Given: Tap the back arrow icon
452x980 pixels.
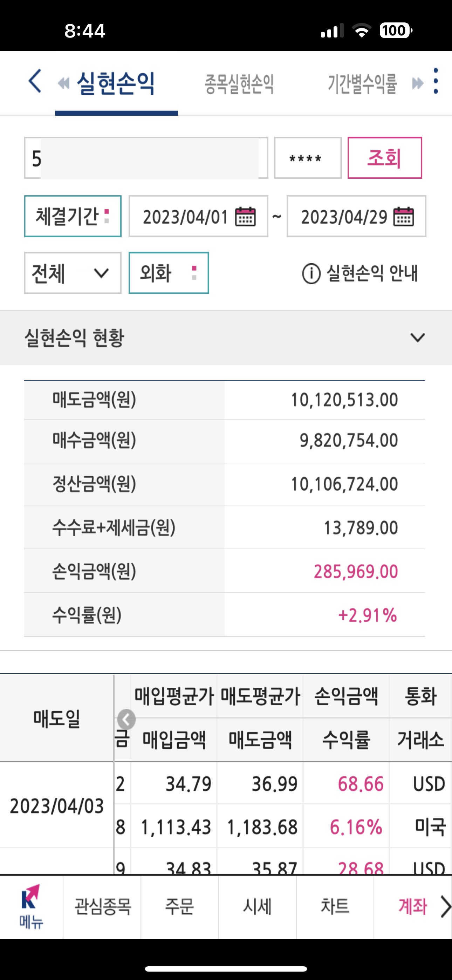Looking at the screenshot, I should [x=35, y=81].
